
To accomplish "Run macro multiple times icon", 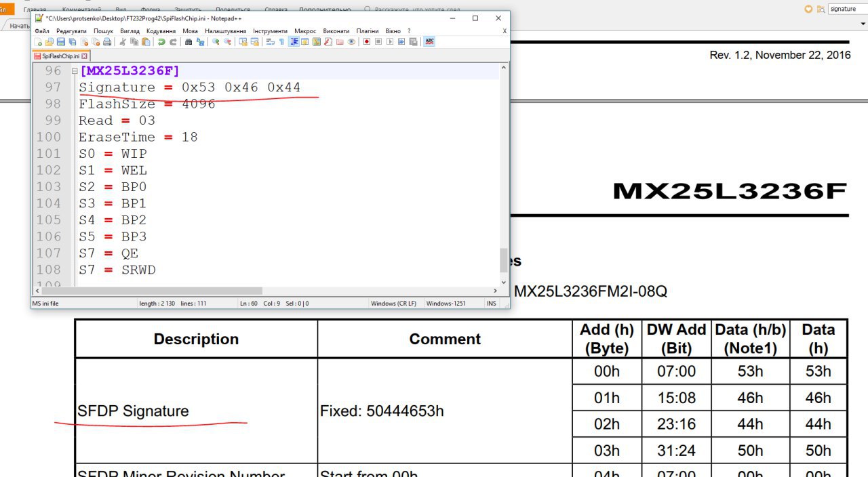I will click(x=401, y=42).
